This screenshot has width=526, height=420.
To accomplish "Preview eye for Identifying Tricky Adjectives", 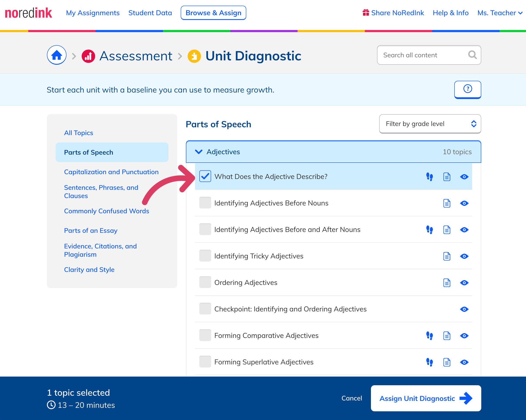I will (464, 256).
